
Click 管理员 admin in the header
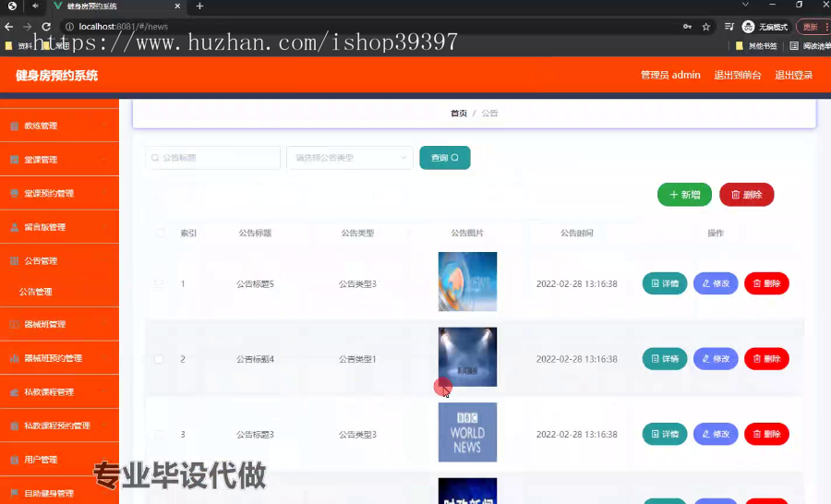[670, 76]
